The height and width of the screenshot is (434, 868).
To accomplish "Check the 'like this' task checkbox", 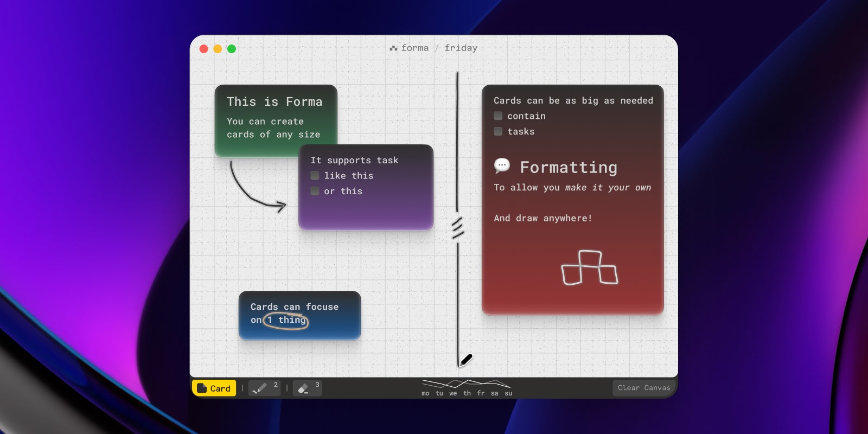I will pyautogui.click(x=315, y=176).
